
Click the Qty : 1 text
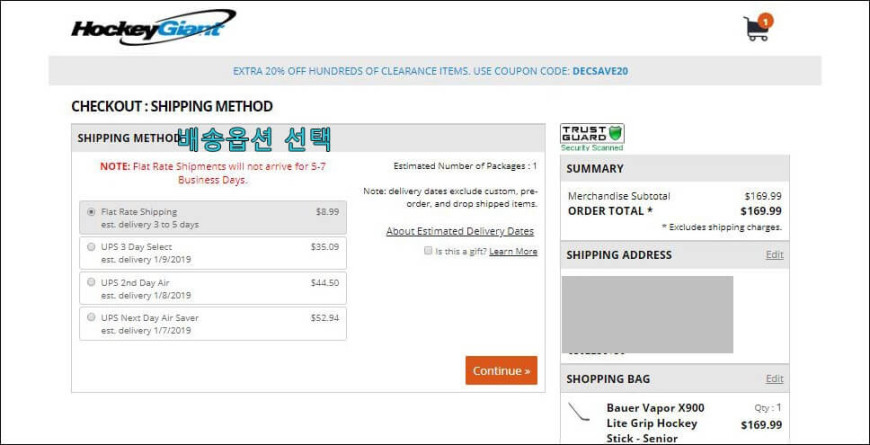coord(768,408)
